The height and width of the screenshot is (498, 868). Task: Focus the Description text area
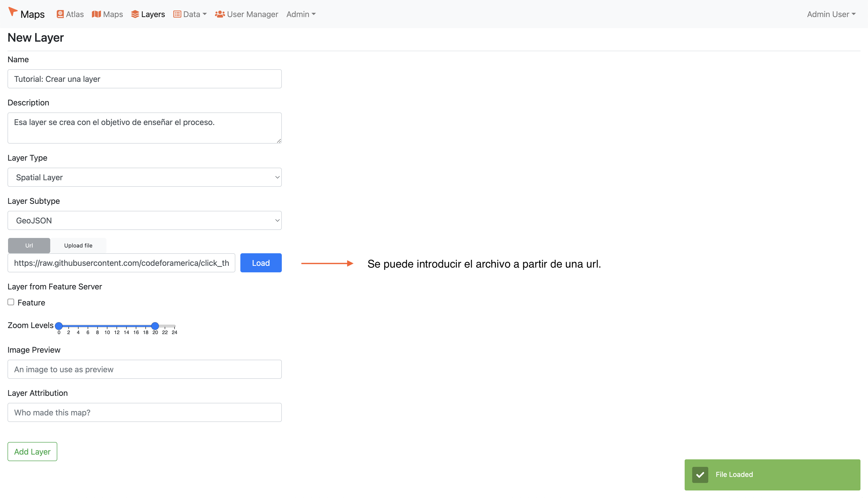coord(144,128)
